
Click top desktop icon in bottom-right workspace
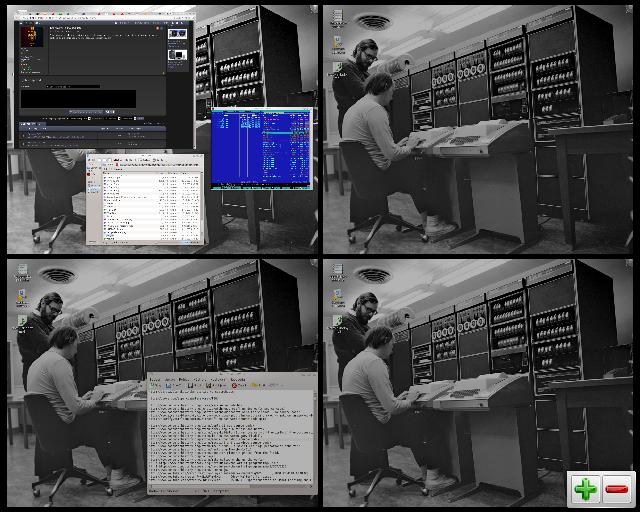click(337, 270)
